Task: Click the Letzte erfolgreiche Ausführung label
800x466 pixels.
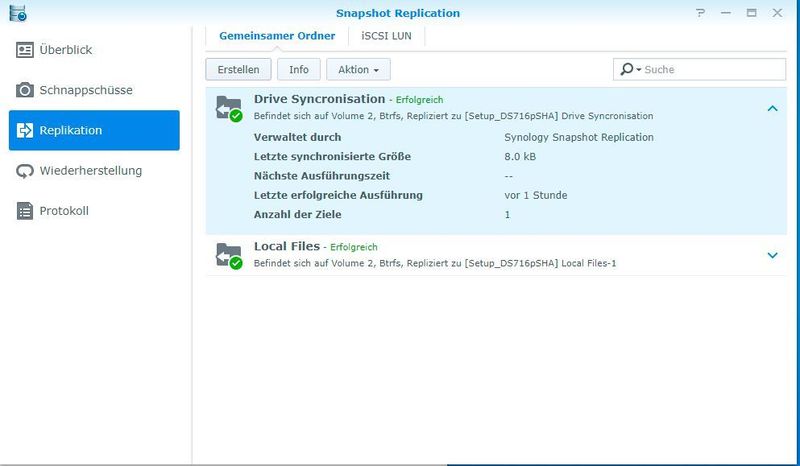Action: 338,195
